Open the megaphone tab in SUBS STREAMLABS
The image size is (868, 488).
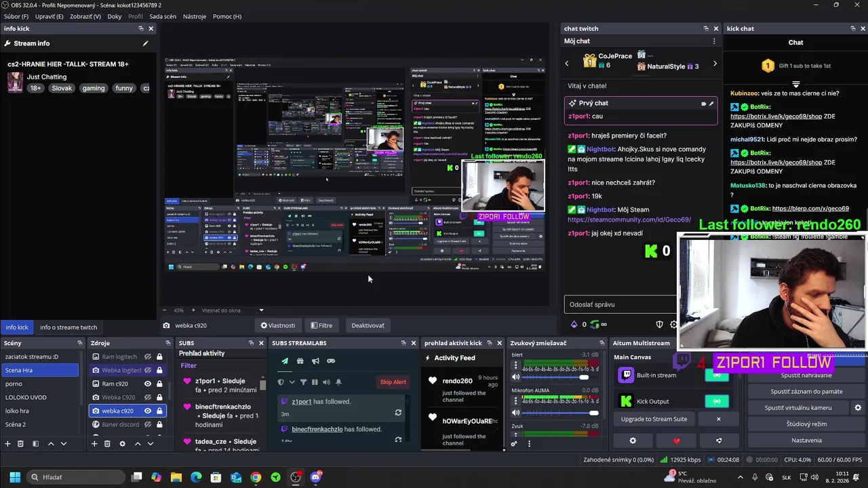point(315,361)
